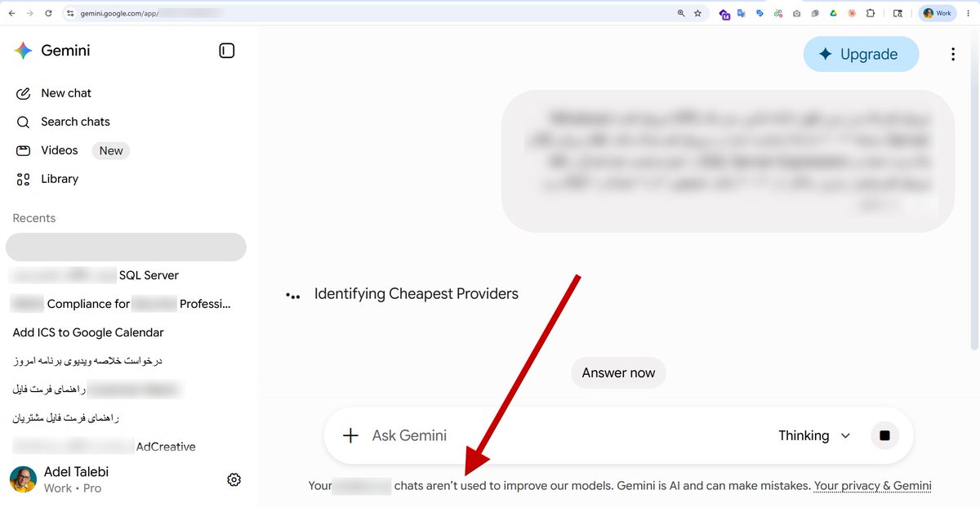The width and height of the screenshot is (980, 508).
Task: Bookmark this page with the star icon
Action: (697, 13)
